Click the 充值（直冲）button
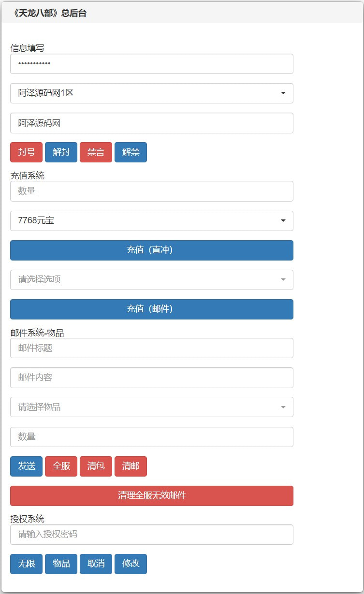The width and height of the screenshot is (364, 594). tap(151, 250)
